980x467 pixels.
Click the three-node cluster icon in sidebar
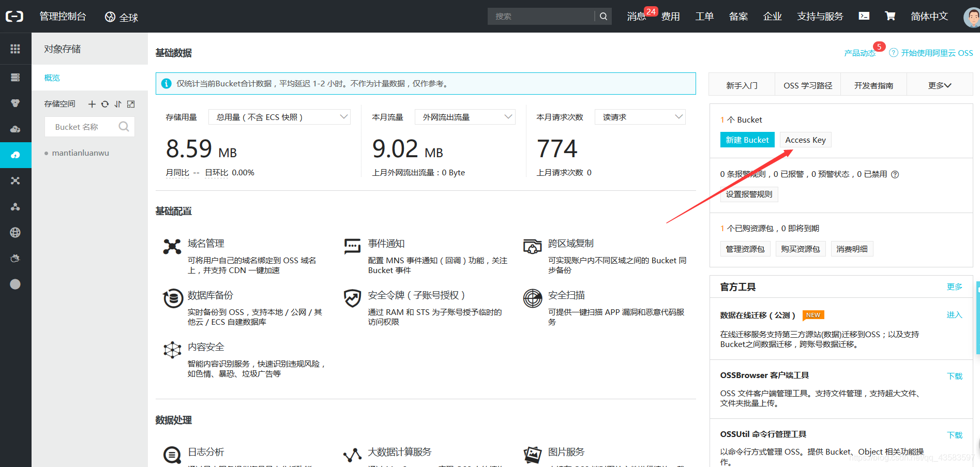pos(16,207)
